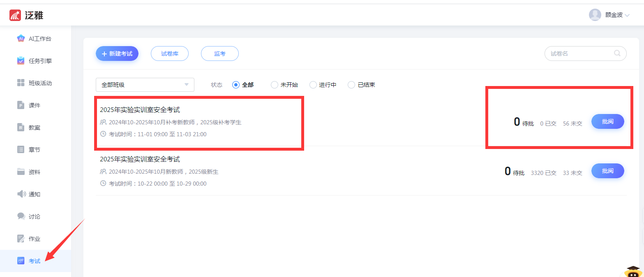Click the AI工作台 sidebar icon
This screenshot has width=644, height=277.
21,39
